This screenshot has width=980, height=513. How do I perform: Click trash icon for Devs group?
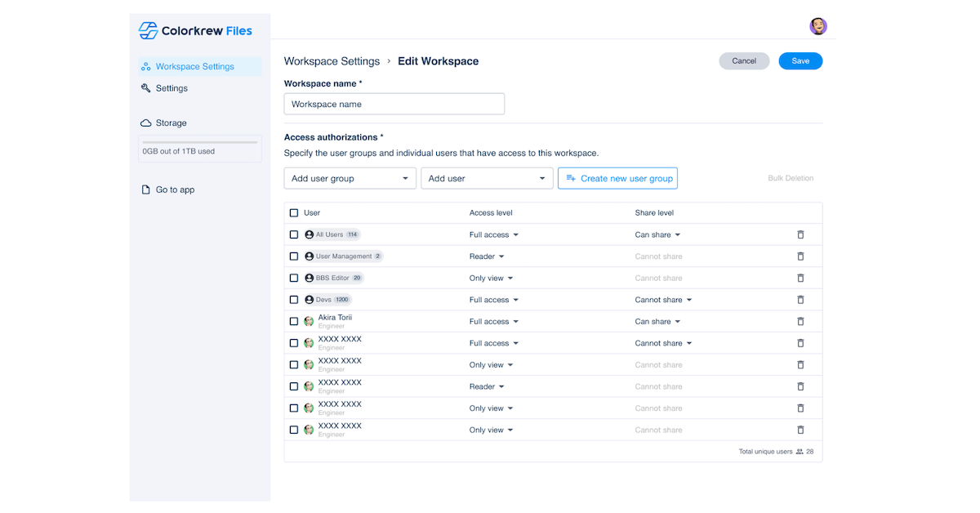[x=800, y=300]
